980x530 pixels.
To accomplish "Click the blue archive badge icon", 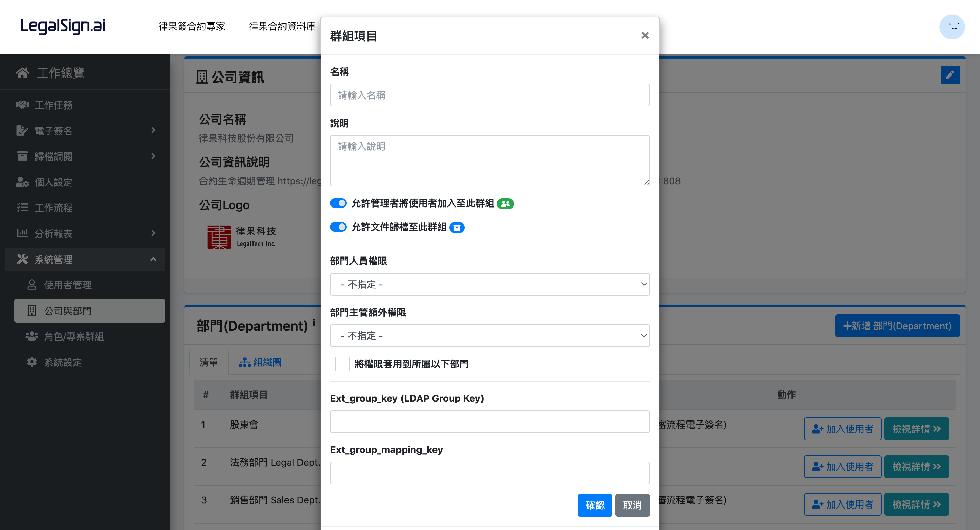I will pos(457,227).
